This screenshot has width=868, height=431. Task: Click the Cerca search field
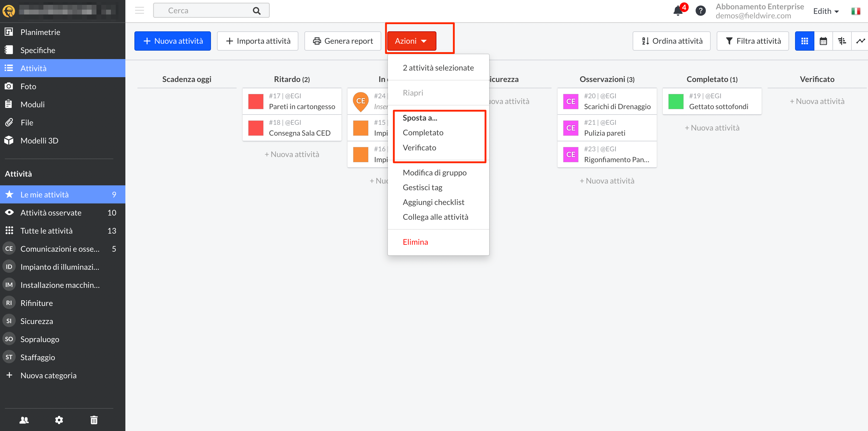point(211,11)
